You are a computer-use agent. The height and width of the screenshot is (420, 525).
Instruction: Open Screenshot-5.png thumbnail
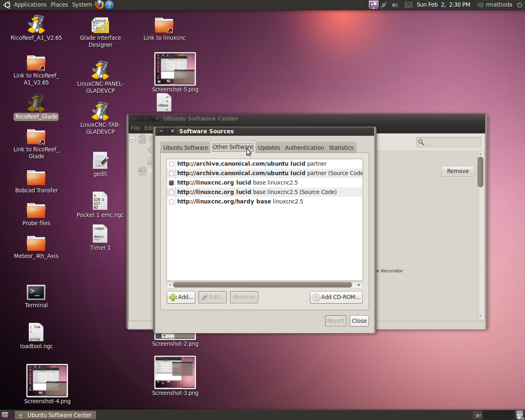tap(175, 69)
